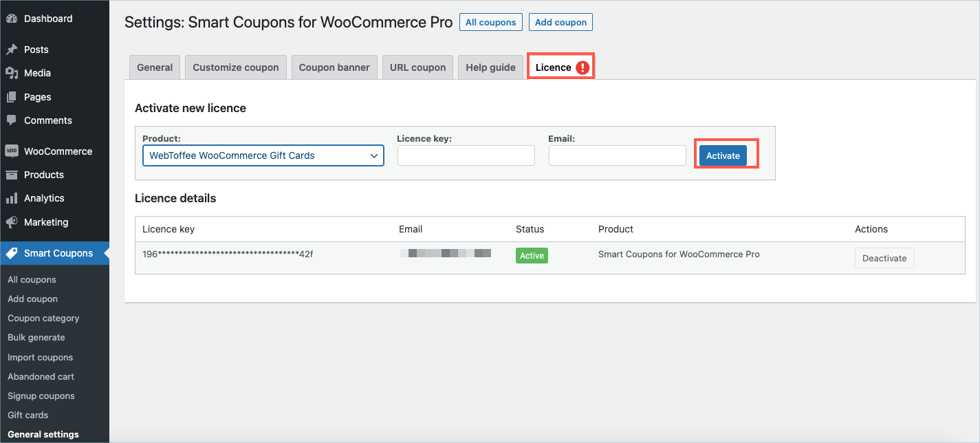The image size is (980, 443).
Task: Open All coupons submenu link
Action: (32, 280)
